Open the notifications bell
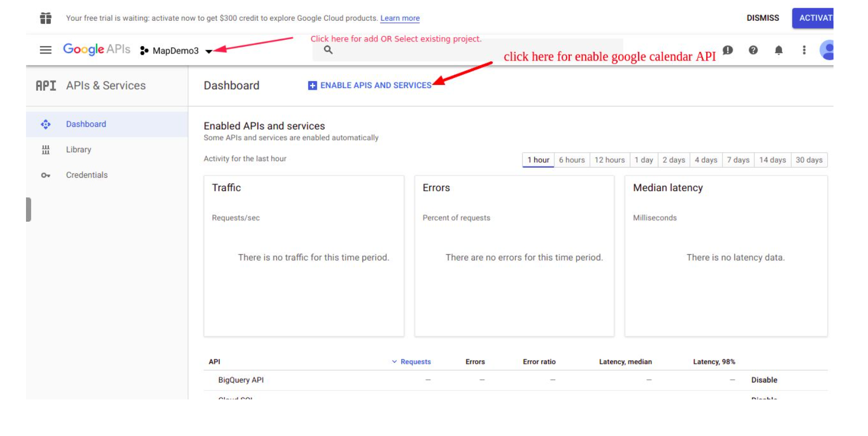868x436 pixels. 779,50
